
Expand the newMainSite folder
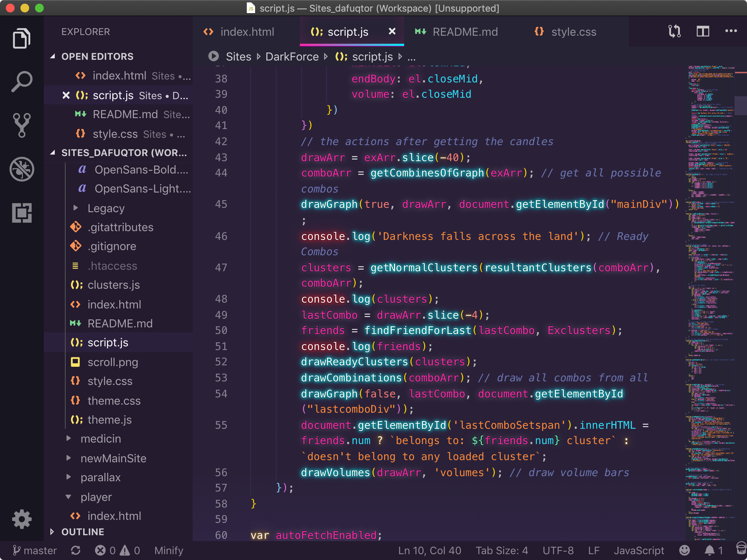click(x=113, y=458)
